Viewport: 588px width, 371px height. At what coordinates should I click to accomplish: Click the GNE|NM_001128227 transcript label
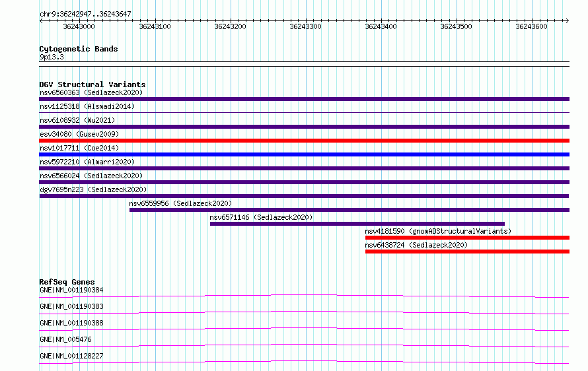(x=71, y=356)
